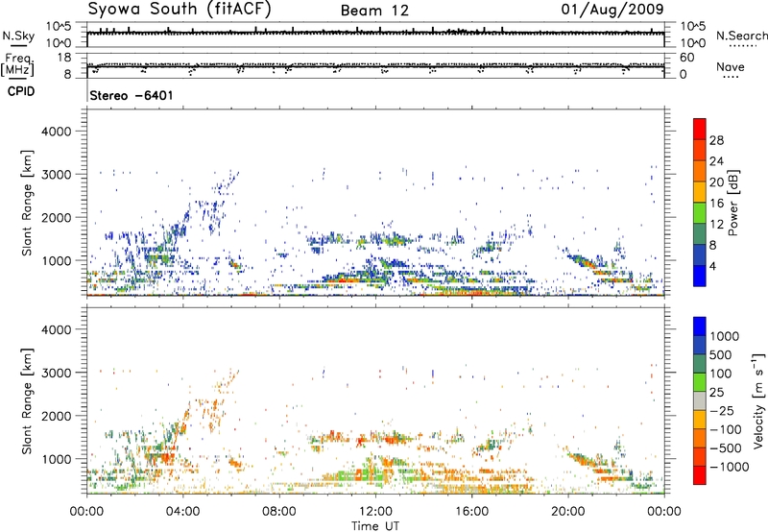Click the 'CPID' row label
Screen dimensions: 768x532
point(21,91)
